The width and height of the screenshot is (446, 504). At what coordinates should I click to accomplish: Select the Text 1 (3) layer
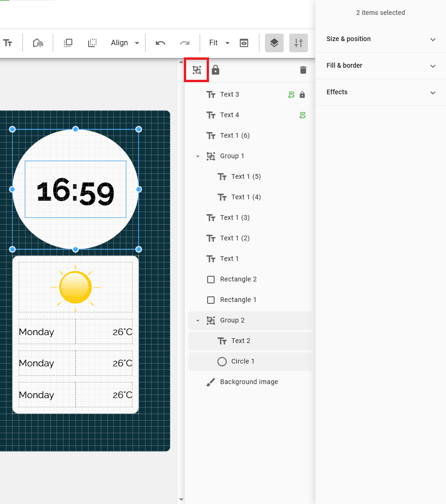click(250, 217)
